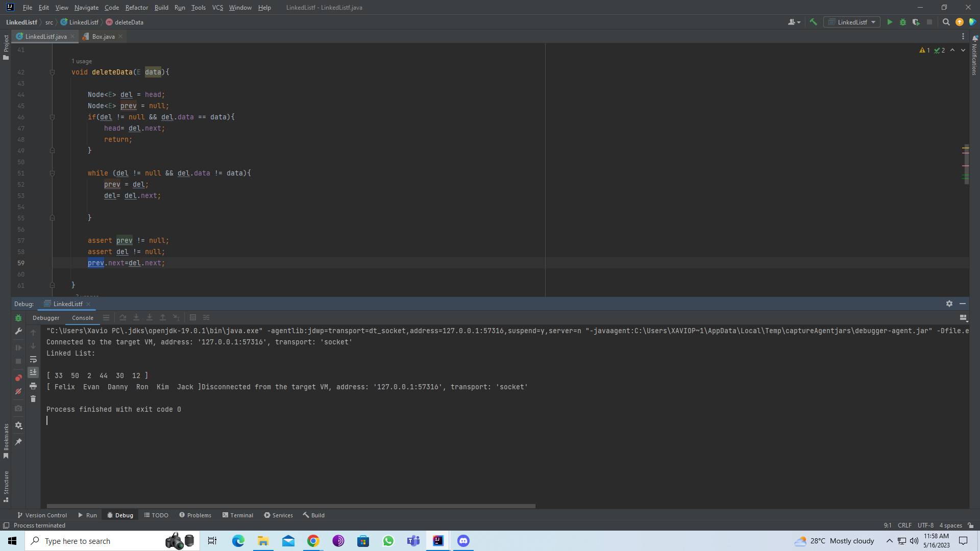The height and width of the screenshot is (551, 980).
Task: Toggle the read-only lock icon in status bar
Action: coord(971,525)
